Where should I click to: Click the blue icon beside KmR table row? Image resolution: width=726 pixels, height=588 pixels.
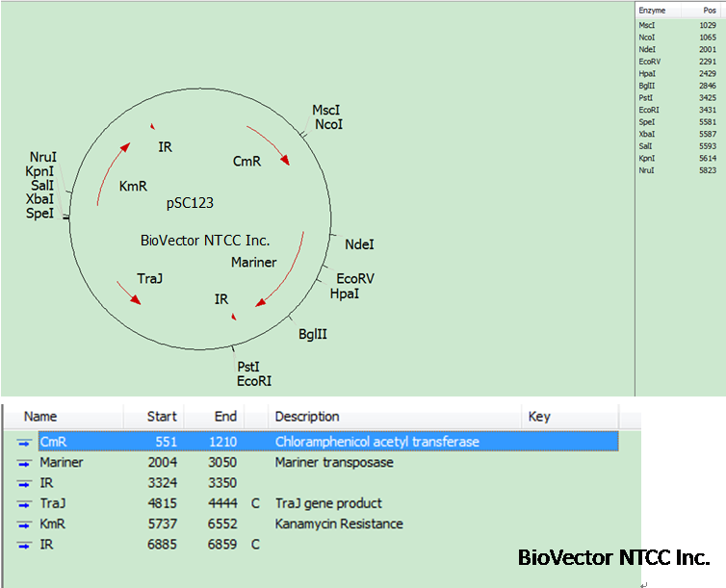tap(25, 524)
